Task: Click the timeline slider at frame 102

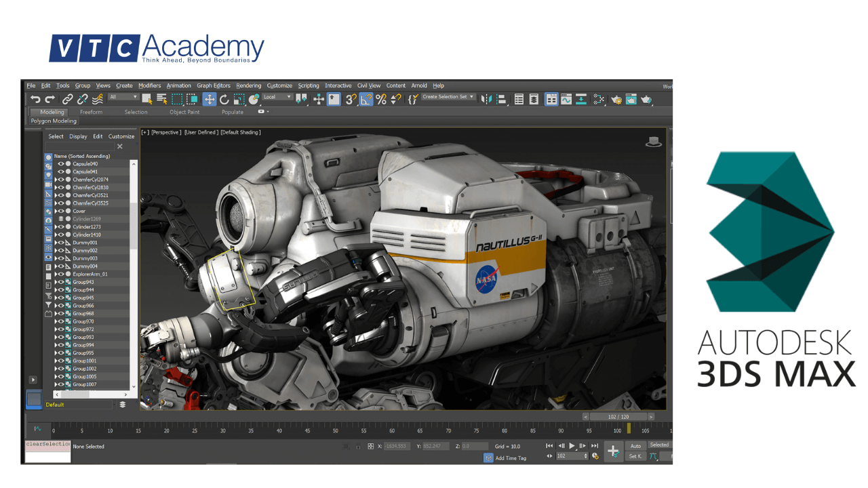Action: [x=629, y=428]
